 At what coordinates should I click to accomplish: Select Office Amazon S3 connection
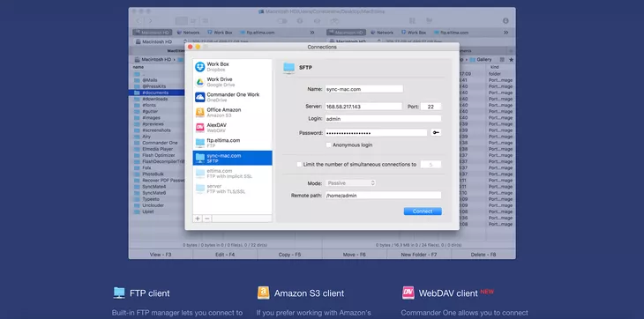pyautogui.click(x=232, y=112)
